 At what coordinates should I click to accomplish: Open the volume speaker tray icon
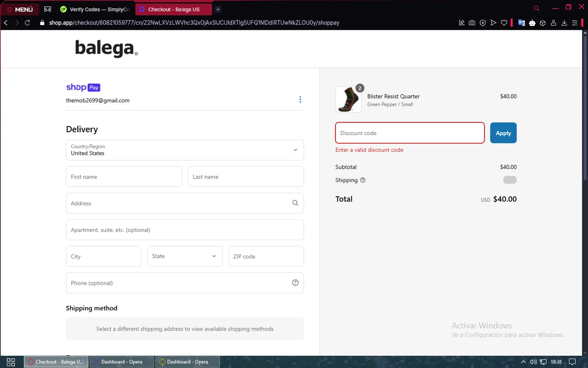533,362
